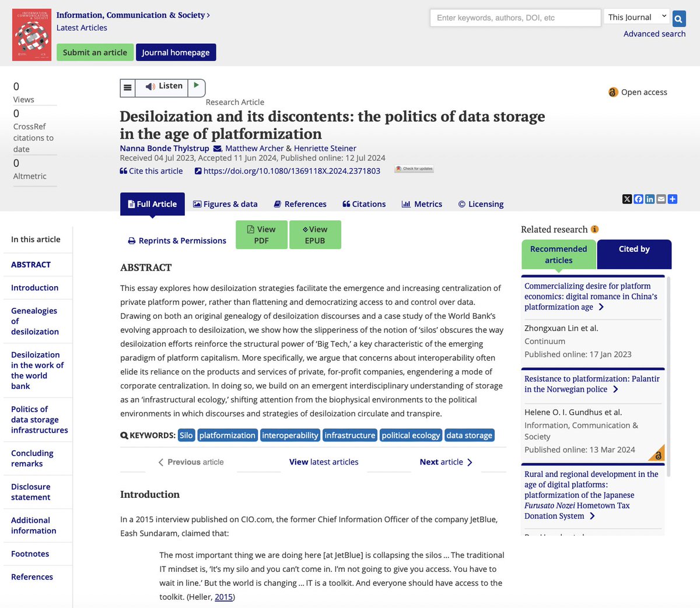700x608 pixels.
Task: Switch to Figures & data tab
Action: point(225,204)
